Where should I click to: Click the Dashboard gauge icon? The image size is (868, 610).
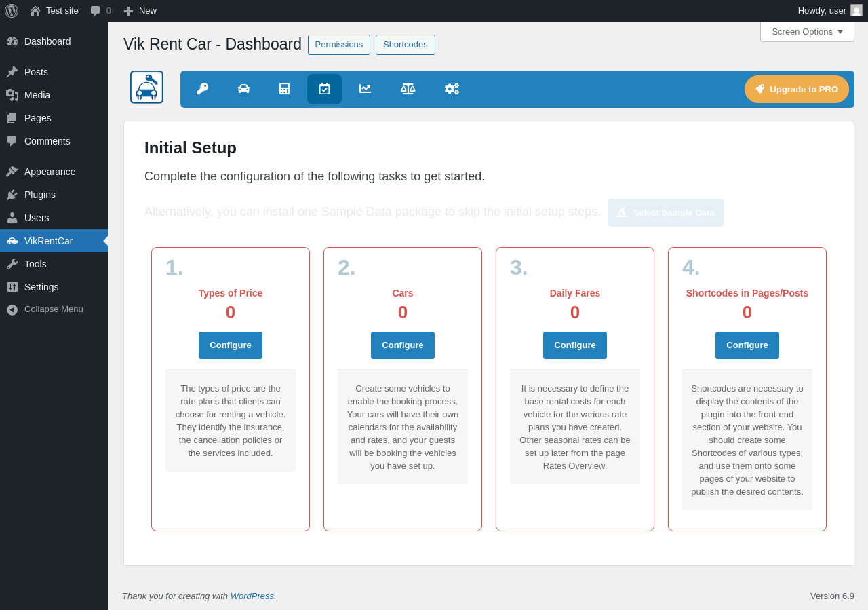click(12, 41)
